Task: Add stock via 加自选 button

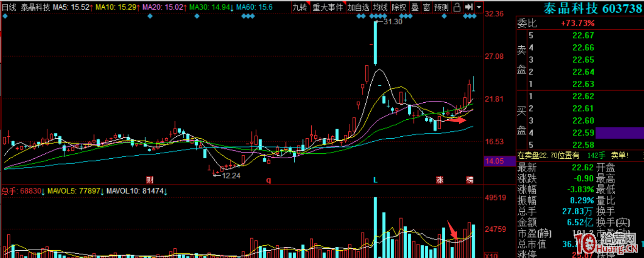Action: point(359,7)
